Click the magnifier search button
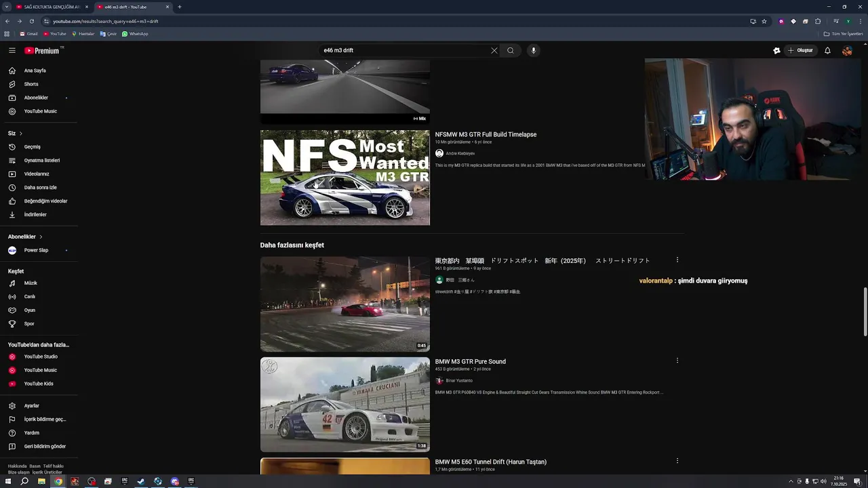Viewport: 868px width, 488px height. click(x=511, y=50)
